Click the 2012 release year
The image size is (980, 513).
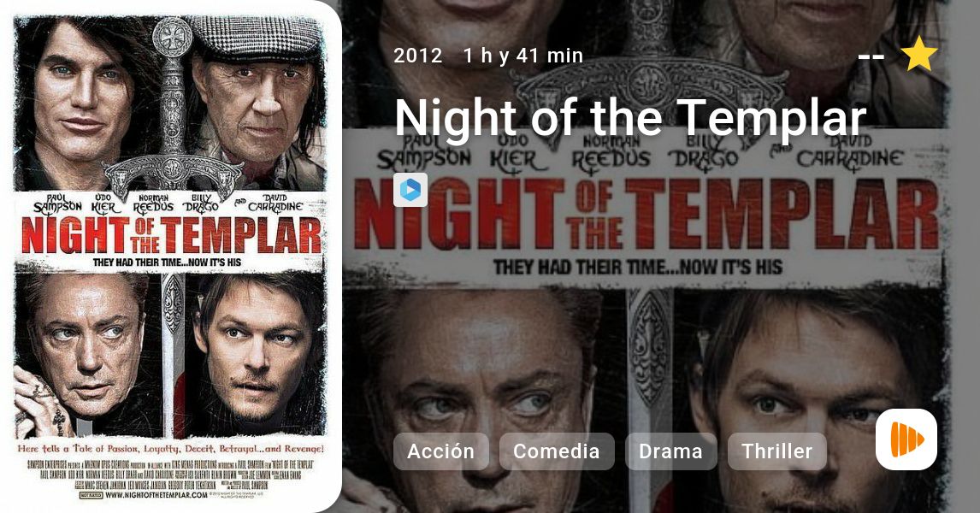click(418, 56)
